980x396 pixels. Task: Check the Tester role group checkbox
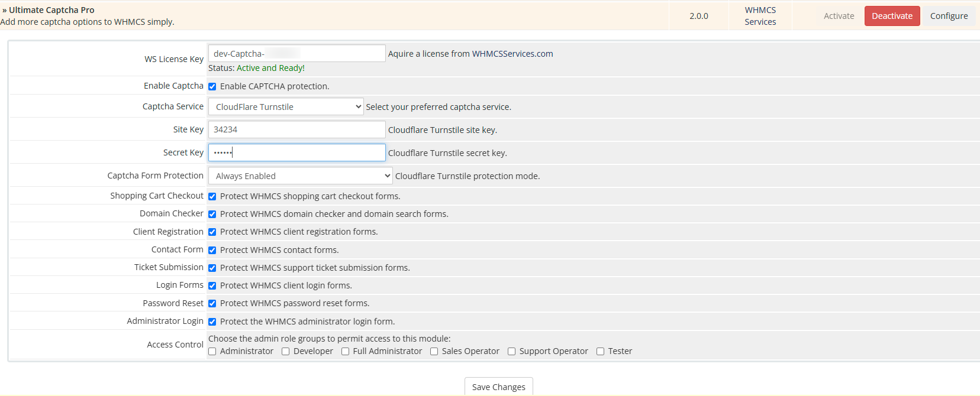(x=601, y=351)
